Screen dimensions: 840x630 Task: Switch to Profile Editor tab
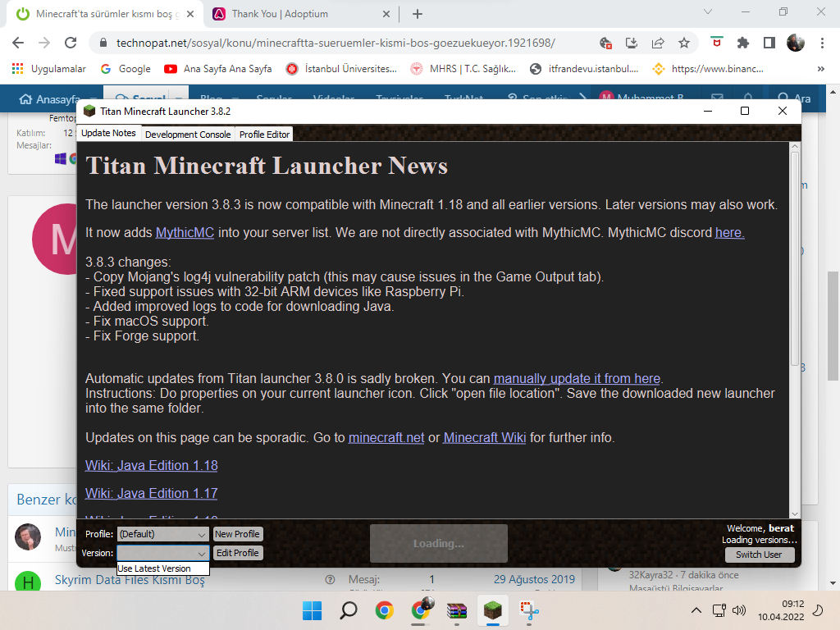click(264, 134)
